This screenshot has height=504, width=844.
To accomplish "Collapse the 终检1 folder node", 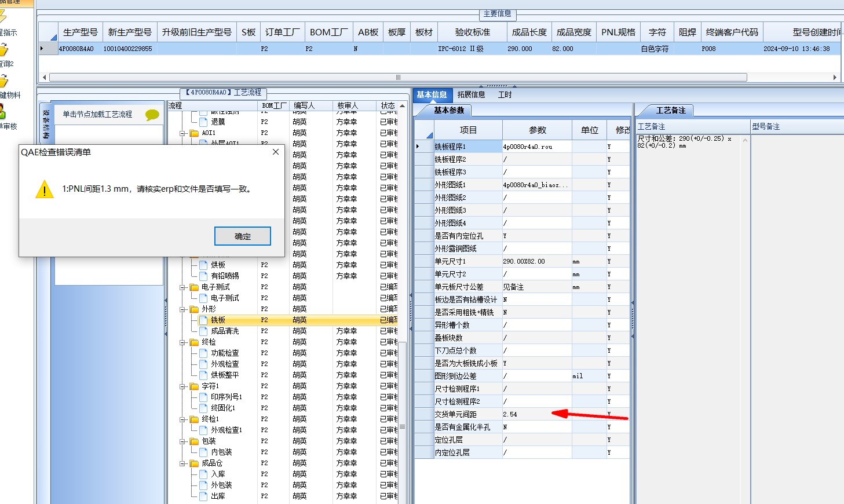I will click(x=183, y=419).
